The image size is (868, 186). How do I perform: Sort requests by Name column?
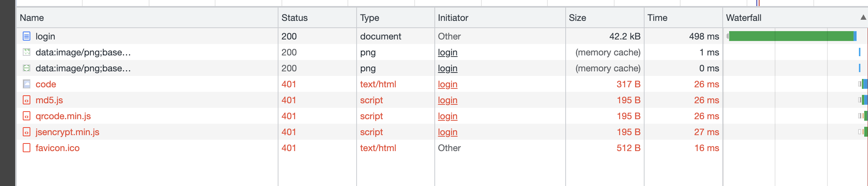(x=32, y=18)
